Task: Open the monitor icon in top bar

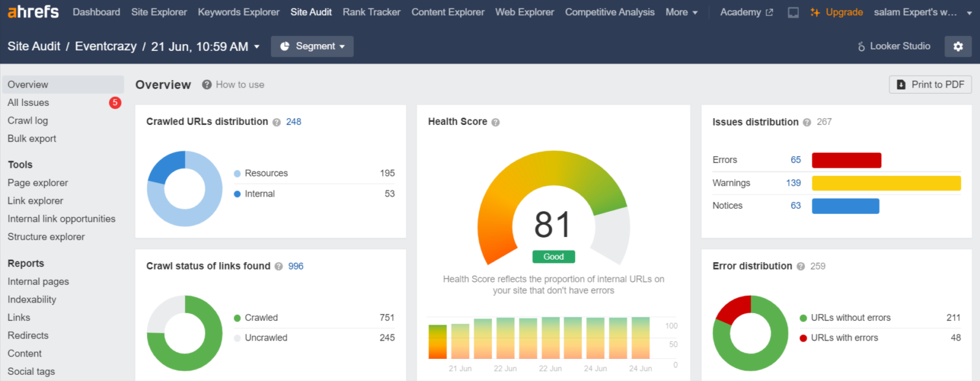Action: [793, 12]
